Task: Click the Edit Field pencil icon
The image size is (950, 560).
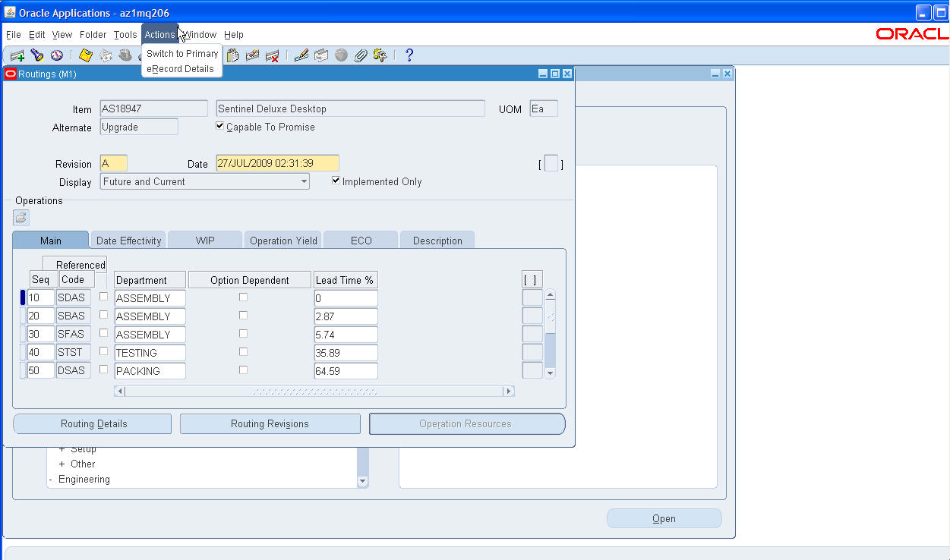Action: [x=301, y=55]
